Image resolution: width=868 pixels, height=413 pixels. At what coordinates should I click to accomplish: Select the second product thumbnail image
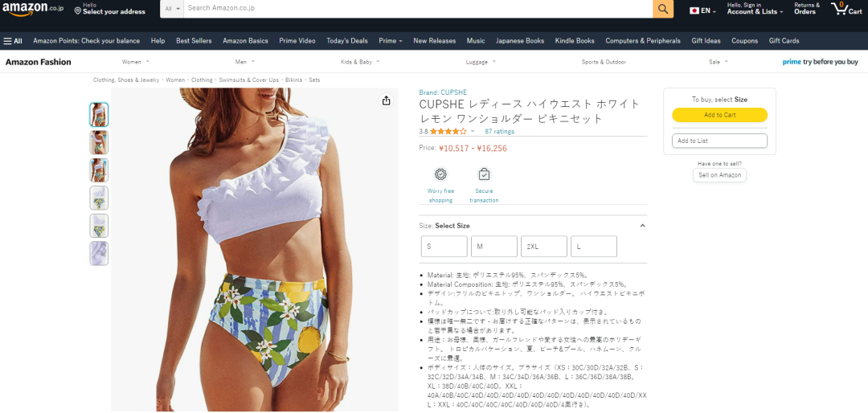click(x=99, y=142)
